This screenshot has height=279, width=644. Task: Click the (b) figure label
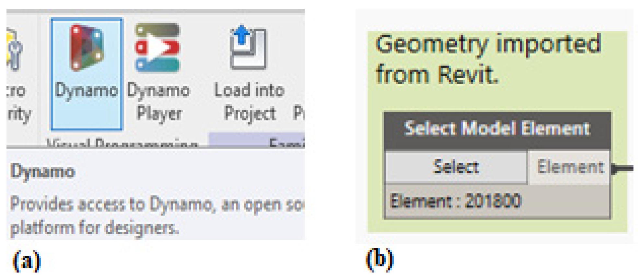pyautogui.click(x=379, y=259)
